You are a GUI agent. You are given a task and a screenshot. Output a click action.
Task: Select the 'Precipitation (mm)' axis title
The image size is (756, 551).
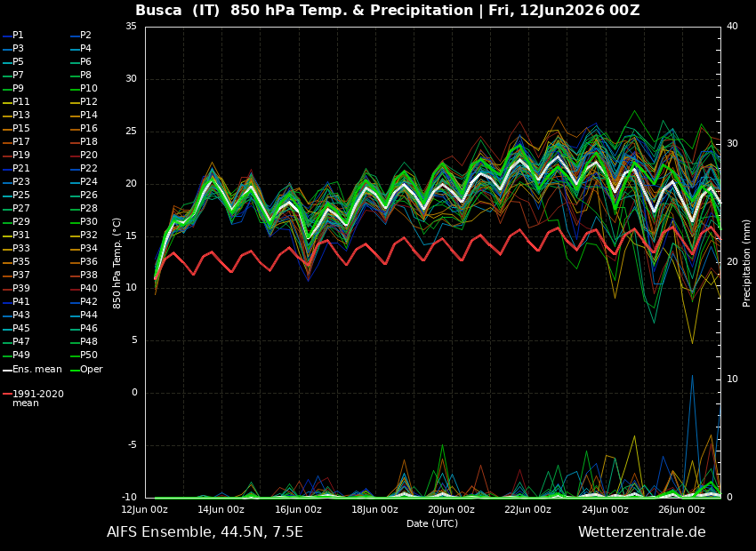746,263
